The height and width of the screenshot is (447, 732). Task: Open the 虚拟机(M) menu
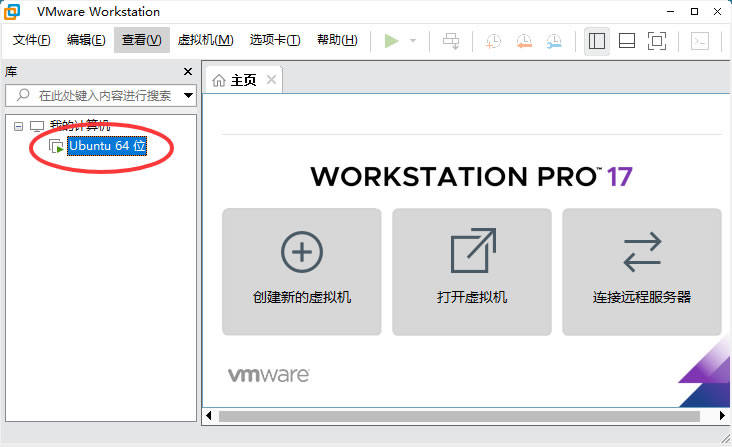click(x=205, y=40)
